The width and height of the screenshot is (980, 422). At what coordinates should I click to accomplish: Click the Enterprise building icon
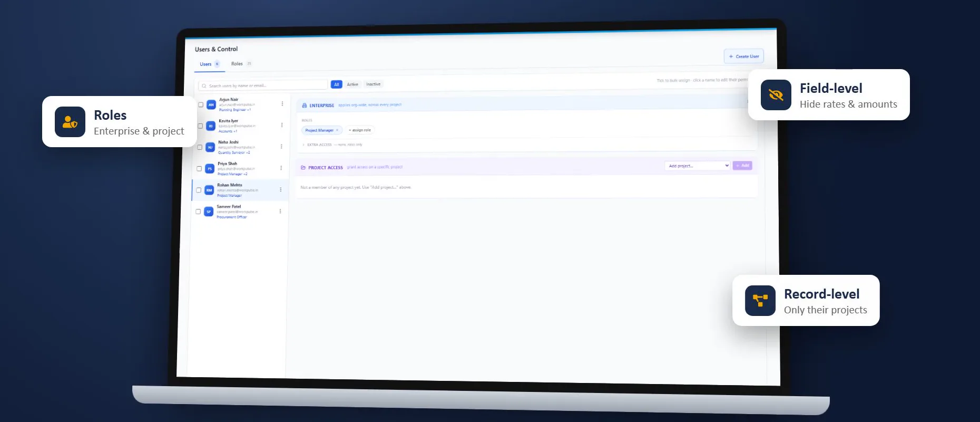coord(304,105)
